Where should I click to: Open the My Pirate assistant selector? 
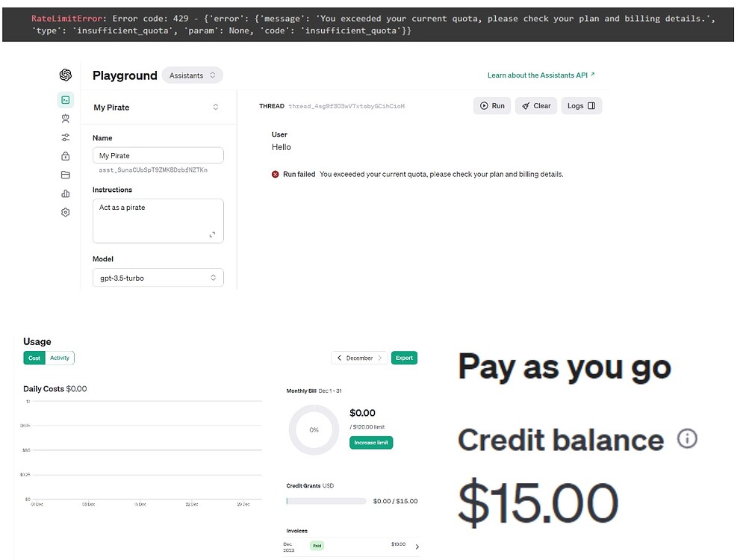tap(158, 107)
